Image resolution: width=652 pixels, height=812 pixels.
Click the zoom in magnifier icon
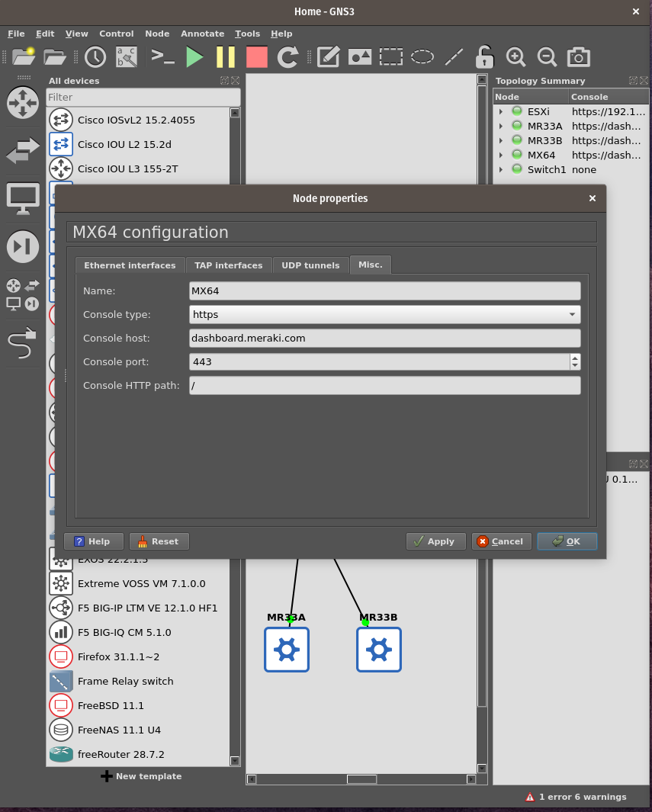click(x=515, y=56)
